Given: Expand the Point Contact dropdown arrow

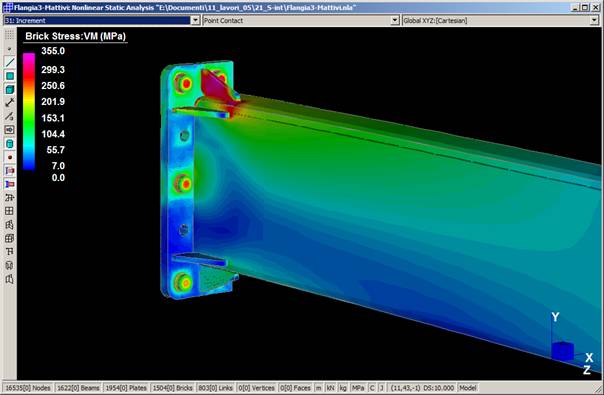Looking at the screenshot, I should pos(395,20).
